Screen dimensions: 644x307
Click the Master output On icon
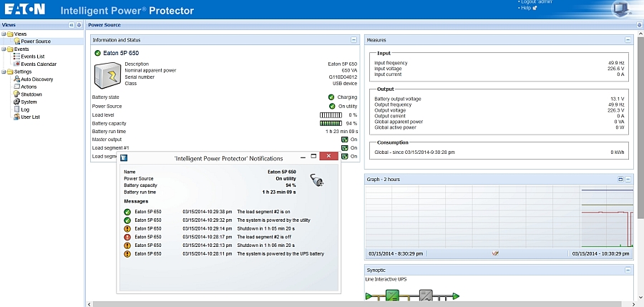345,140
